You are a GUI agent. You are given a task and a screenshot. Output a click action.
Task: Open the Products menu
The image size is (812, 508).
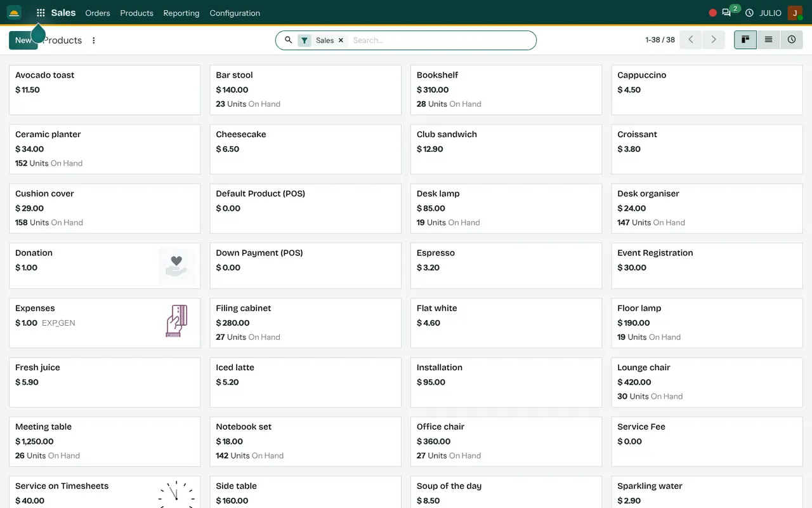point(137,13)
